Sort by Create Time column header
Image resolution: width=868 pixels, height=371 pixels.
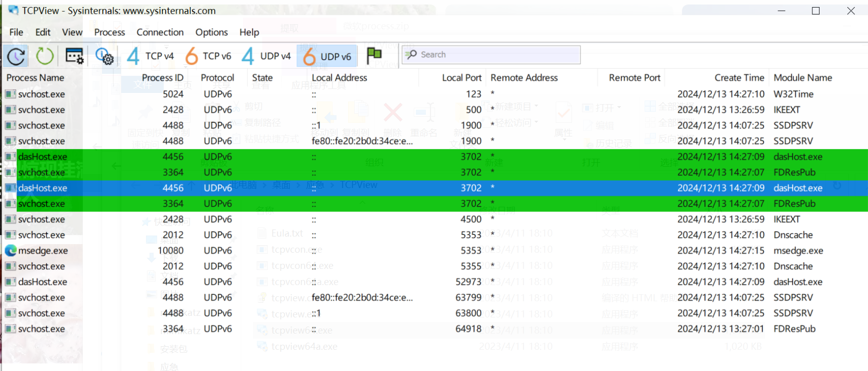pyautogui.click(x=739, y=78)
